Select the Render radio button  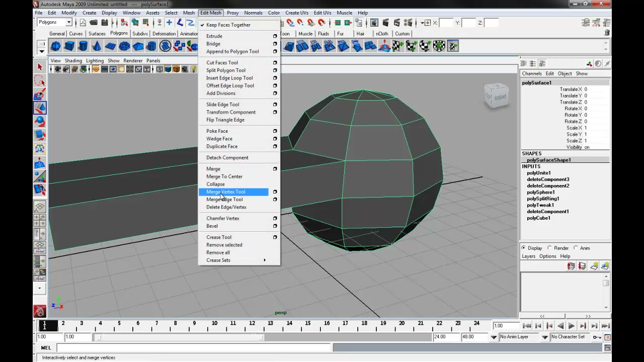coord(549,248)
